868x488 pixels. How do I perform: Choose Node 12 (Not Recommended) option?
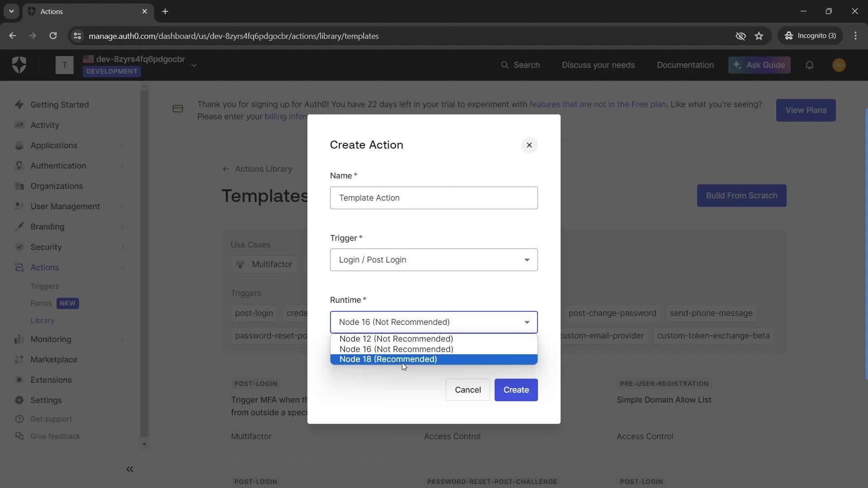pyautogui.click(x=434, y=339)
